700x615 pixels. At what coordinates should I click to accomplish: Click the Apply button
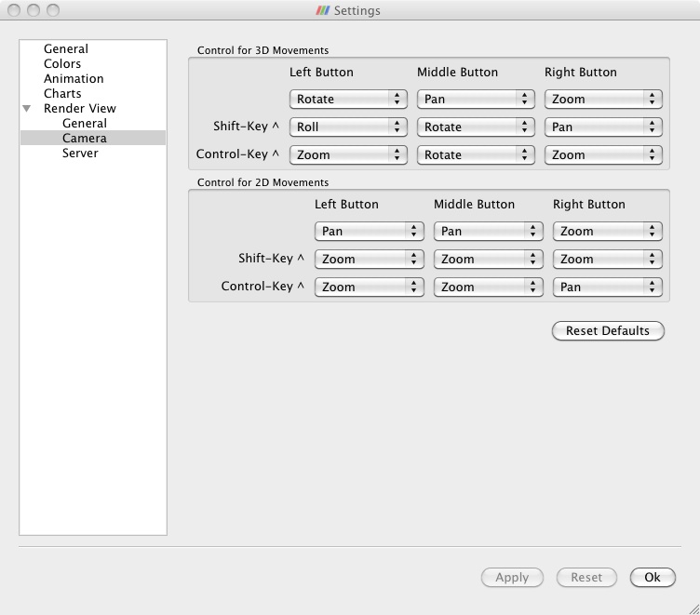pyautogui.click(x=512, y=578)
